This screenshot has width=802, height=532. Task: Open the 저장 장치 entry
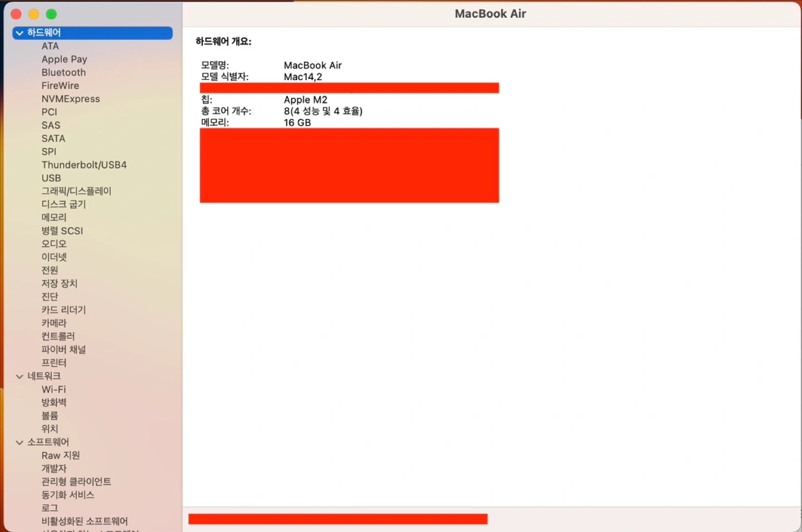click(x=60, y=283)
